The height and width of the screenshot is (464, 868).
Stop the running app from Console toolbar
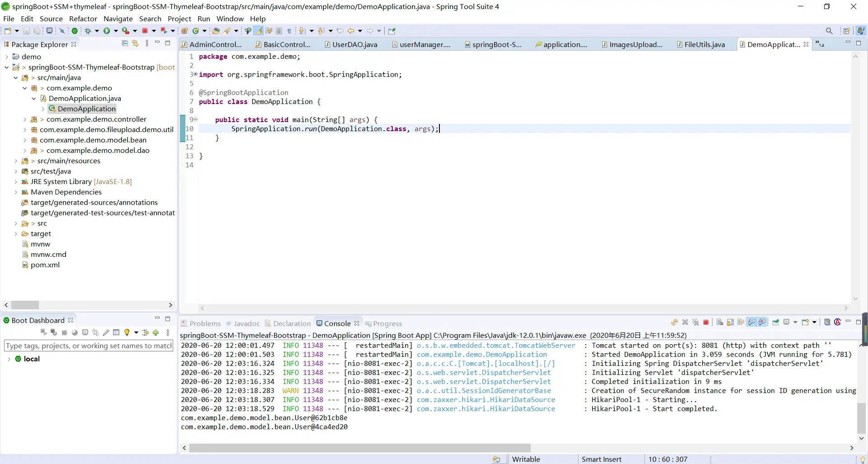706,322
